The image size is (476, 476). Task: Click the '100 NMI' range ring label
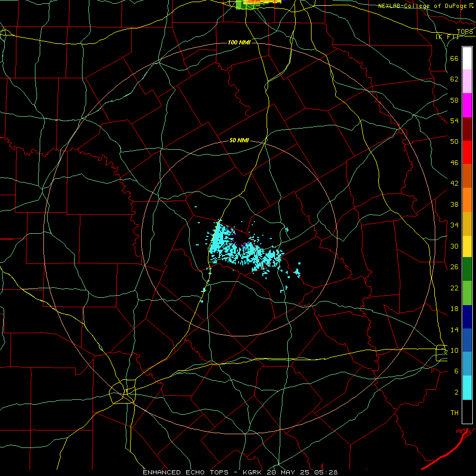(239, 42)
